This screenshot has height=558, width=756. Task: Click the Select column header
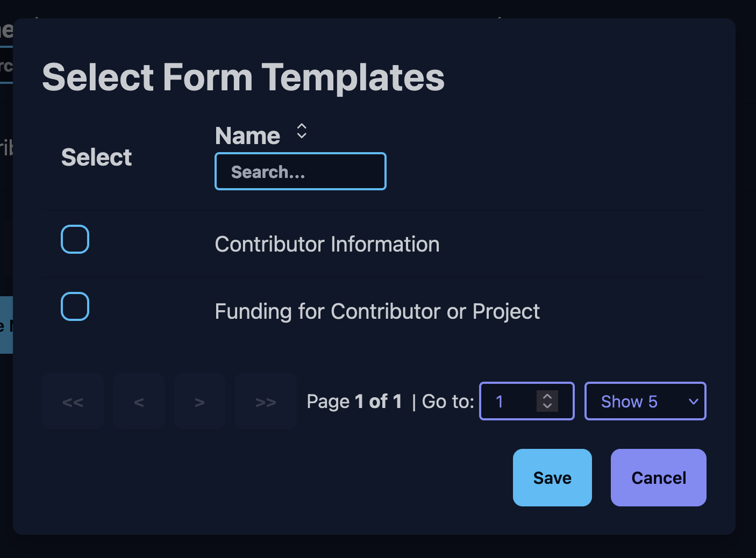tap(96, 157)
